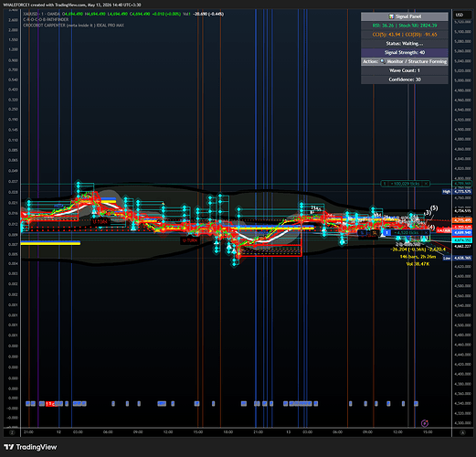Click the blue quantity 1 box on 4,520 ticks position

pos(386,232)
